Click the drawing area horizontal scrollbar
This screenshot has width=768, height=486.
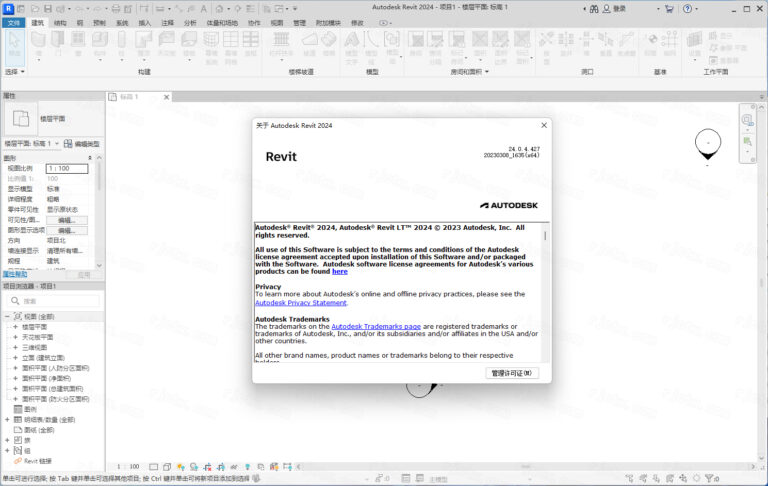pos(526,467)
